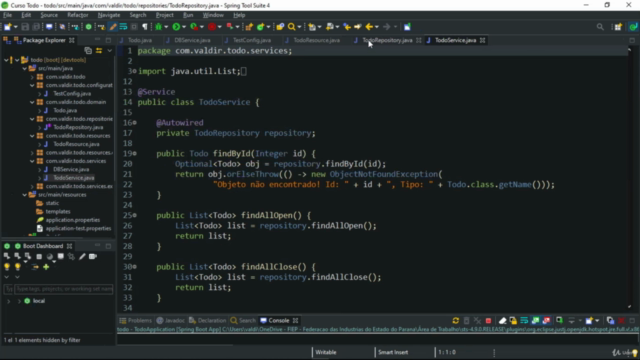Open the New file dropdown arrow
This screenshot has width=640, height=360.
coord(16,27)
